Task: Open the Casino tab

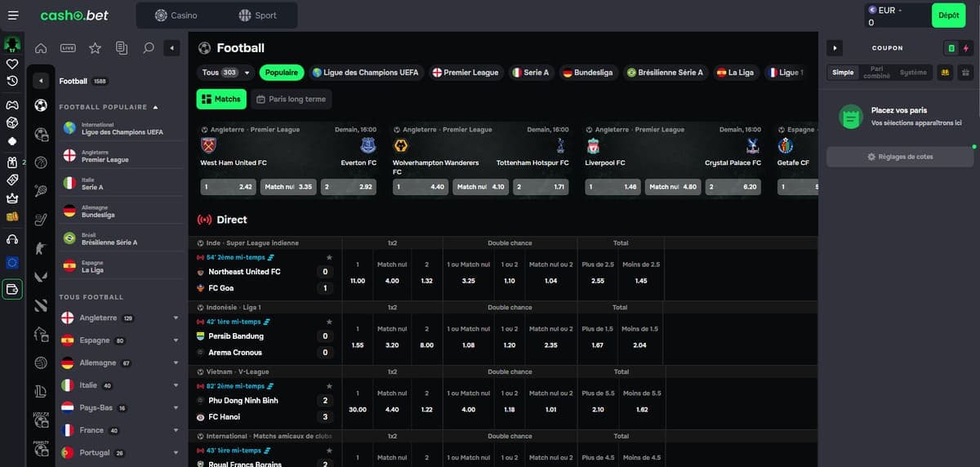Action: [x=176, y=16]
